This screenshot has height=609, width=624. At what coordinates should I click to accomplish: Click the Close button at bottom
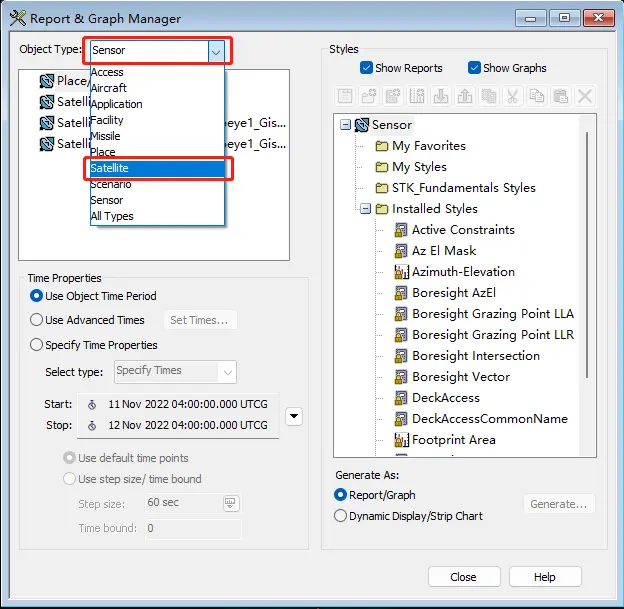(463, 577)
